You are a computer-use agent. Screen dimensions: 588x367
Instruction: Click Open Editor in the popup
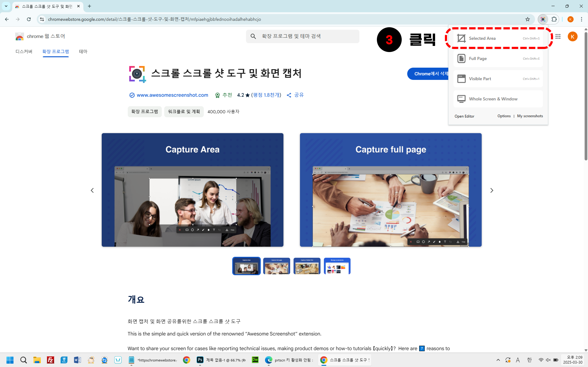[x=464, y=116]
